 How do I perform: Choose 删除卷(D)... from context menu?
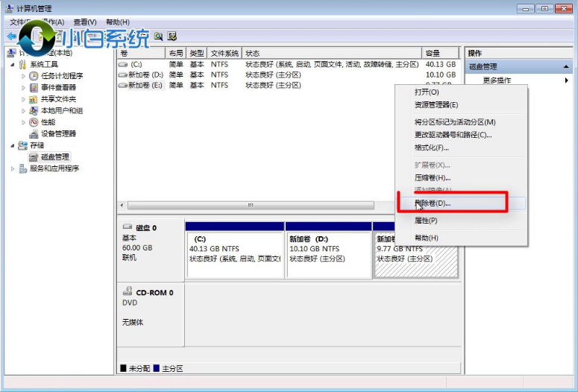[461, 203]
